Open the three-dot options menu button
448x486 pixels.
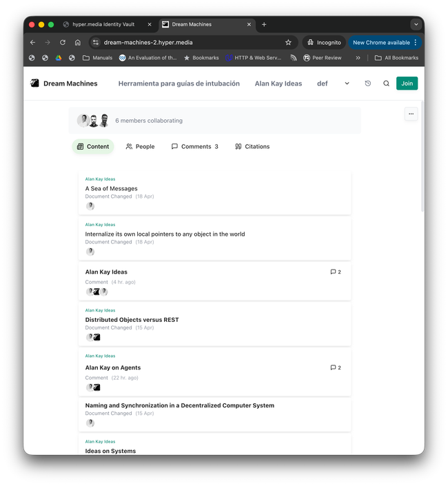coord(411,114)
